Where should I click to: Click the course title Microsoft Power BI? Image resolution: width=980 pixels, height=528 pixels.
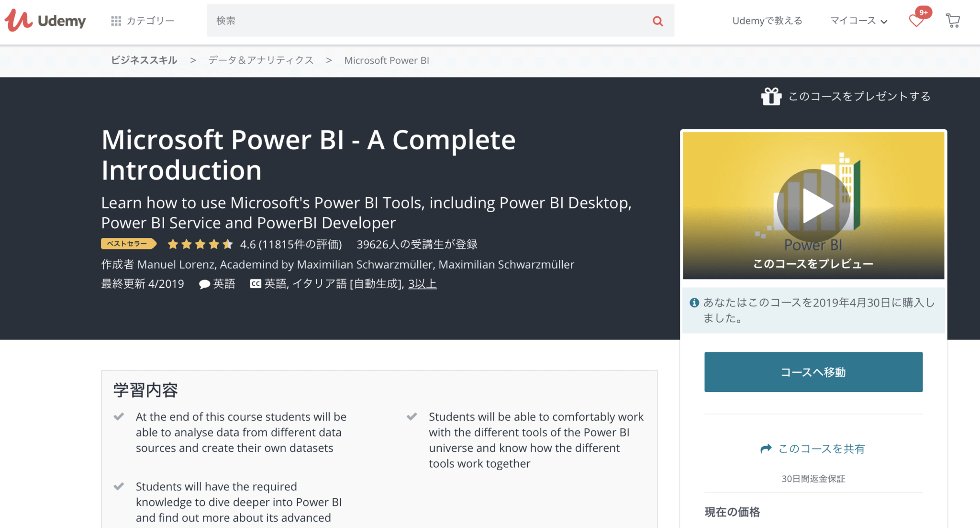(309, 155)
